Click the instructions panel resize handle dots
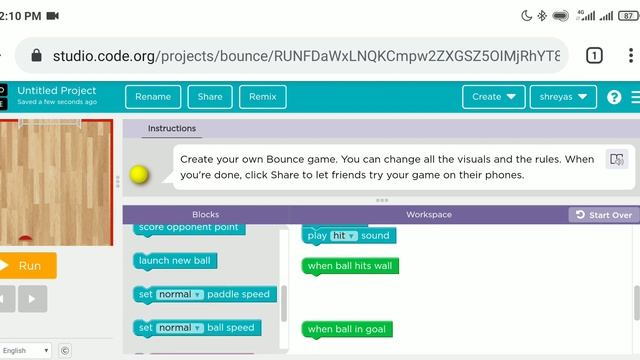Image resolution: width=640 pixels, height=360 pixels. pos(382,200)
